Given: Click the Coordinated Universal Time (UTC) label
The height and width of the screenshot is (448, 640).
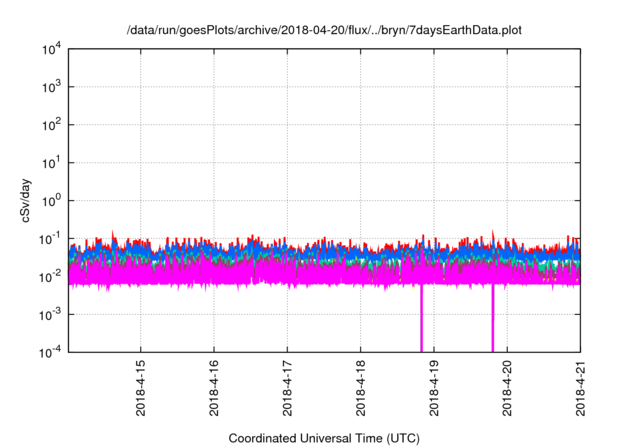Looking at the screenshot, I should (x=324, y=438).
